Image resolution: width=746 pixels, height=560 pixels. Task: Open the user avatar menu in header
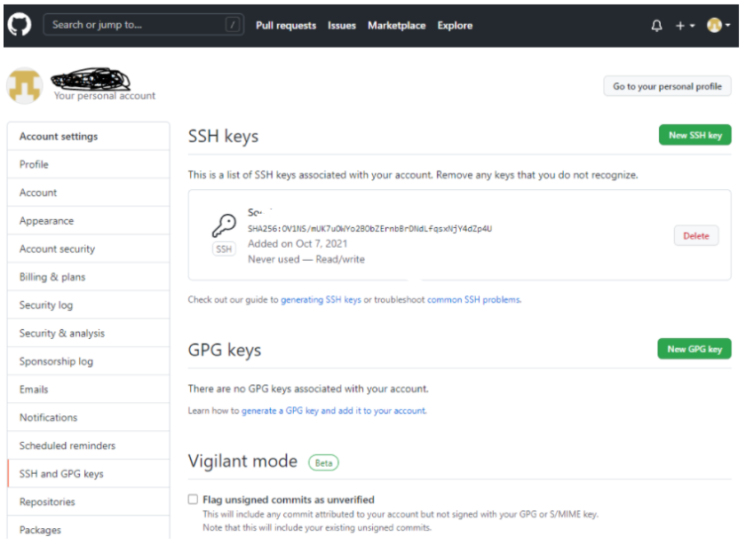pyautogui.click(x=718, y=25)
